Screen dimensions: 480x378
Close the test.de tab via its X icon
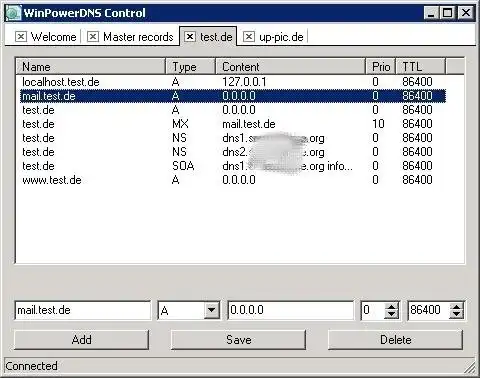pyautogui.click(x=190, y=36)
